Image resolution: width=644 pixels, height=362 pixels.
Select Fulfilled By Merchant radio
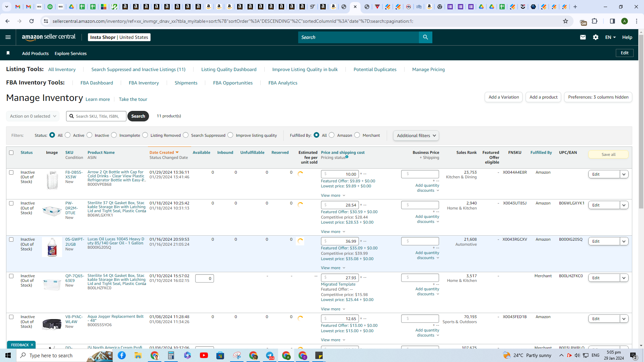357,135
